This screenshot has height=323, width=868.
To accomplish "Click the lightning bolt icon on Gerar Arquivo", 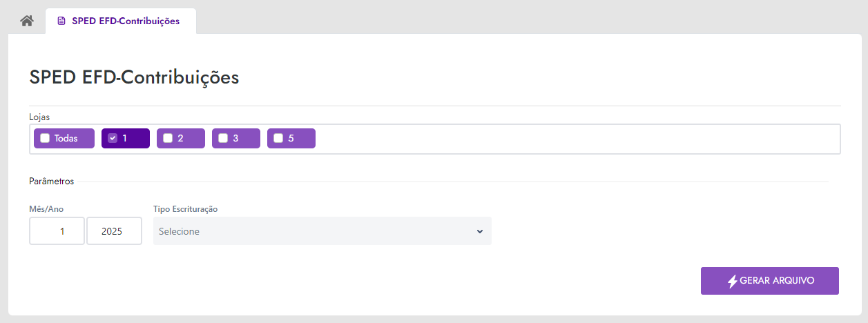I will (733, 281).
